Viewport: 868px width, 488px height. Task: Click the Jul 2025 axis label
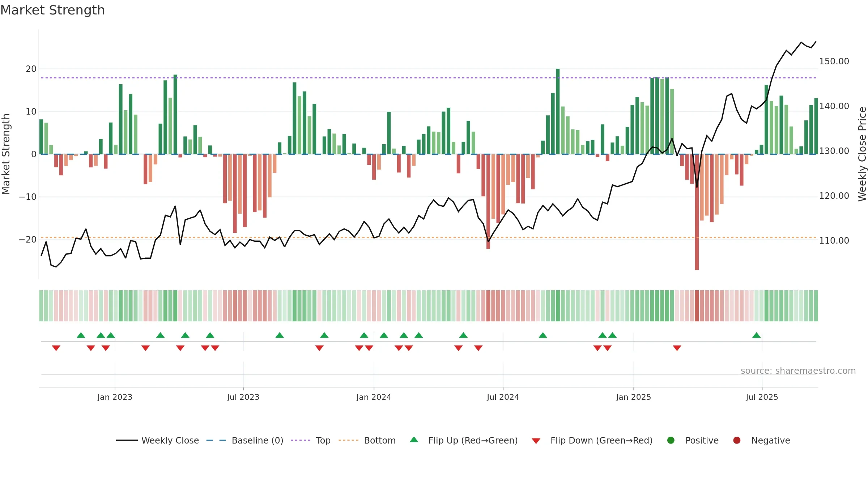(762, 397)
